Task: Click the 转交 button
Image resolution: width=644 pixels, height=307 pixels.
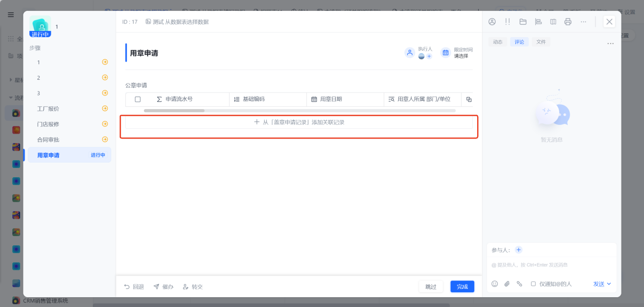Action: (x=192, y=286)
